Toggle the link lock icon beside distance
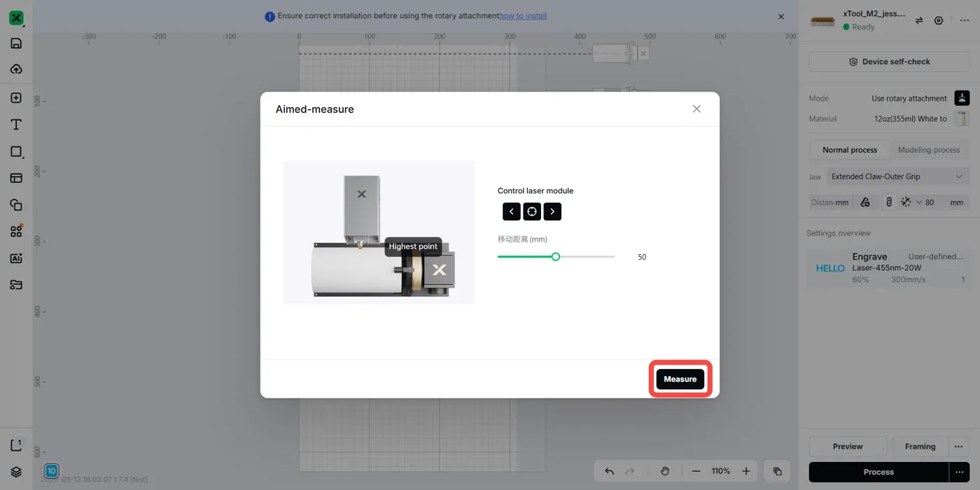980x490 pixels. click(x=889, y=202)
